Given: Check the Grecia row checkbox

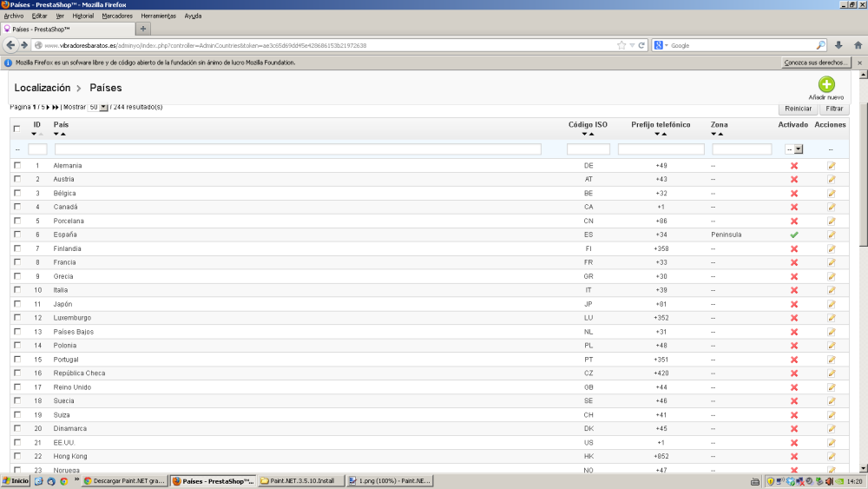Looking at the screenshot, I should [x=17, y=276].
